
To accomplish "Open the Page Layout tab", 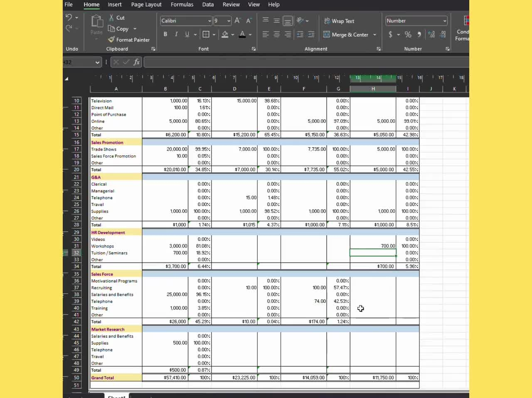I will point(146,5).
